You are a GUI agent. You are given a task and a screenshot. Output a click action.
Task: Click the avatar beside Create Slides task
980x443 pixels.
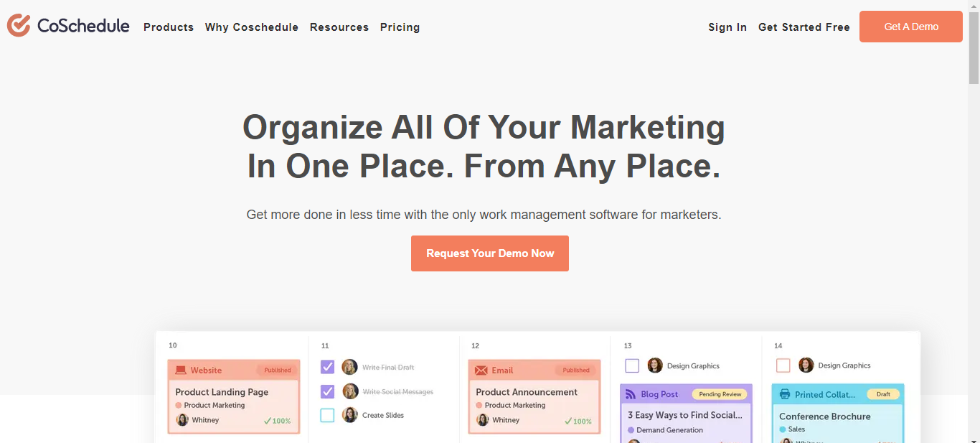pyautogui.click(x=349, y=415)
